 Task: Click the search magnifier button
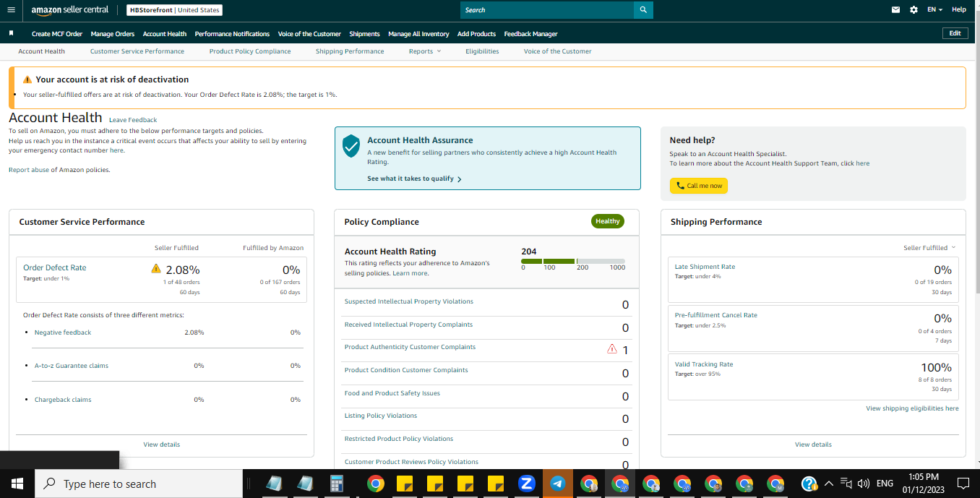pos(643,10)
